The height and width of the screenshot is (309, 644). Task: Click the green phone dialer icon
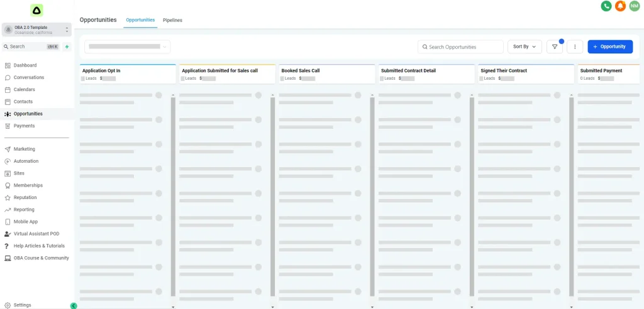click(606, 6)
